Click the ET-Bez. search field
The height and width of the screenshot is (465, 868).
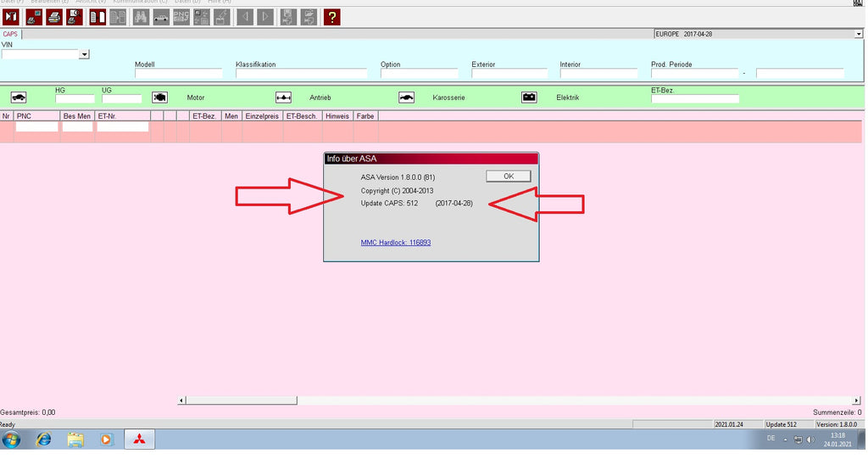point(694,98)
